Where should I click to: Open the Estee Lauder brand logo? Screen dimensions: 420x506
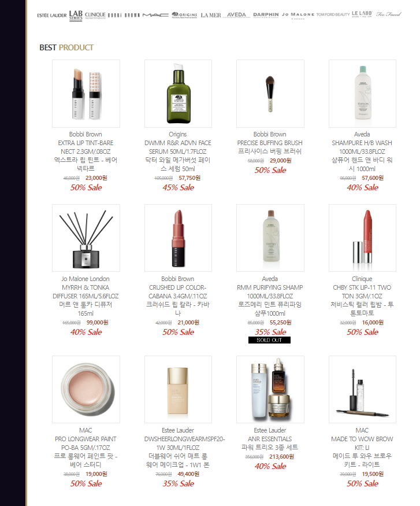pos(51,15)
